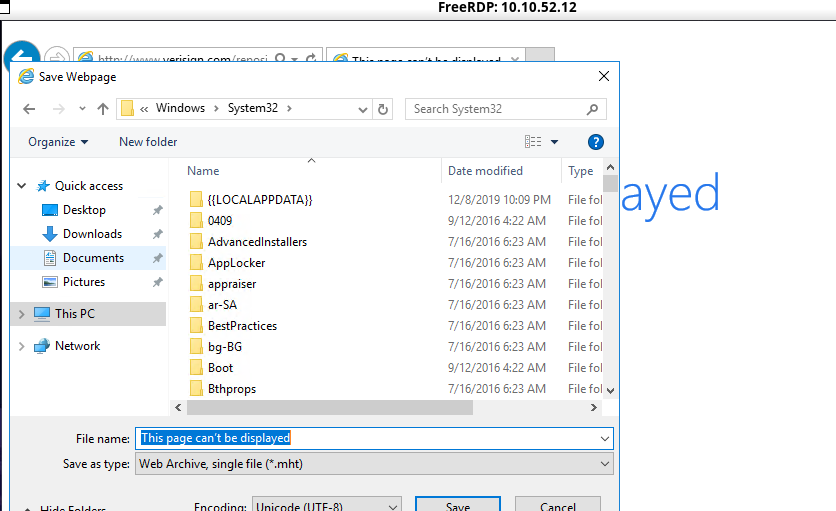Click the chevron after System32 in breadcrumb
The height and width of the screenshot is (511, 836).
click(x=290, y=108)
